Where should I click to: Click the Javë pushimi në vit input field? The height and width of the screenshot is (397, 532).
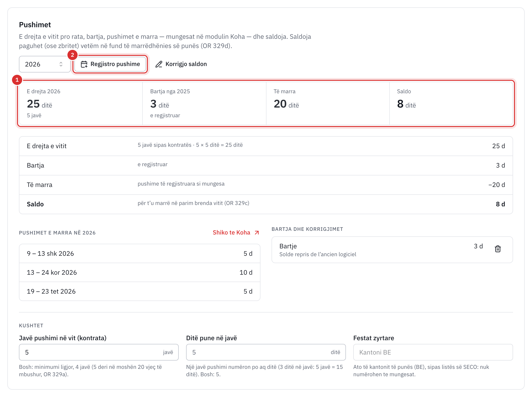[x=99, y=352]
